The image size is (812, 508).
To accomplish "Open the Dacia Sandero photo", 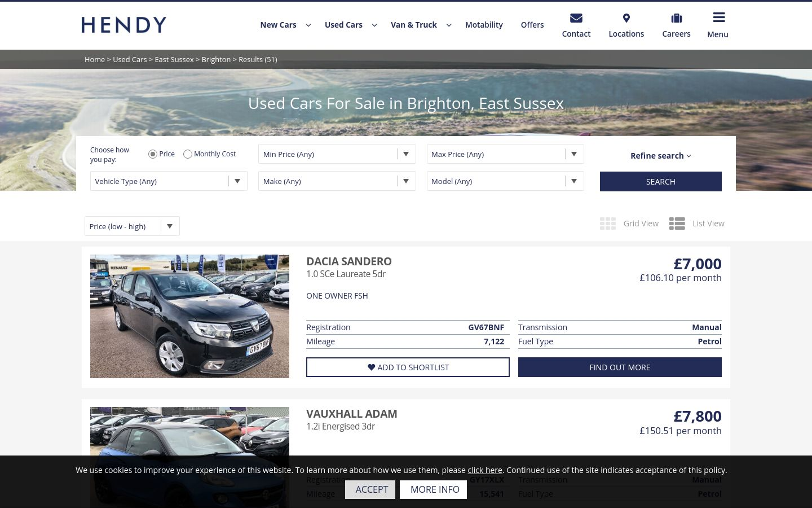I will (189, 316).
